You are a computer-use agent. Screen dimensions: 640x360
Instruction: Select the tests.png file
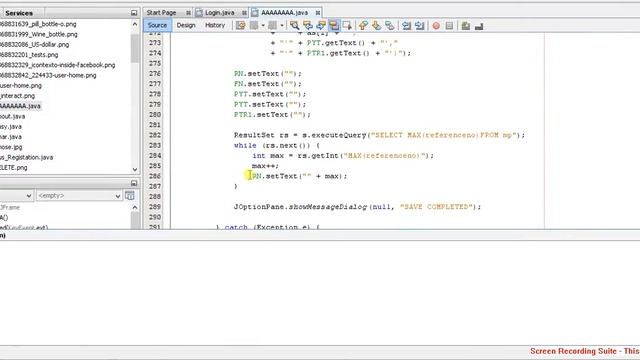point(29,55)
